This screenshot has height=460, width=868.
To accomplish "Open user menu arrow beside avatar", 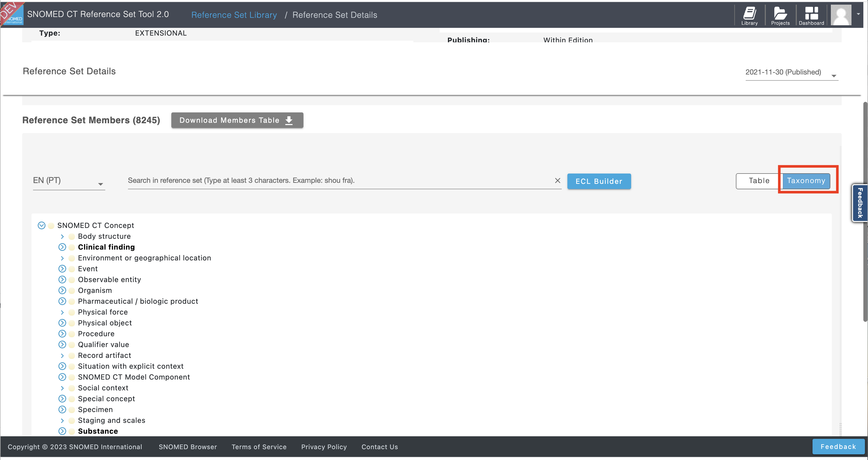I will pos(858,14).
